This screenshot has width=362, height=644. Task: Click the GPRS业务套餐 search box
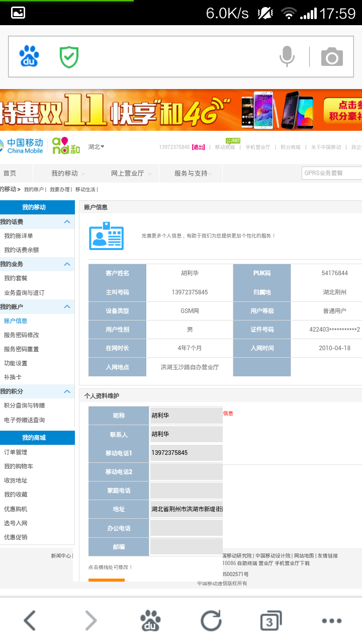(331, 173)
